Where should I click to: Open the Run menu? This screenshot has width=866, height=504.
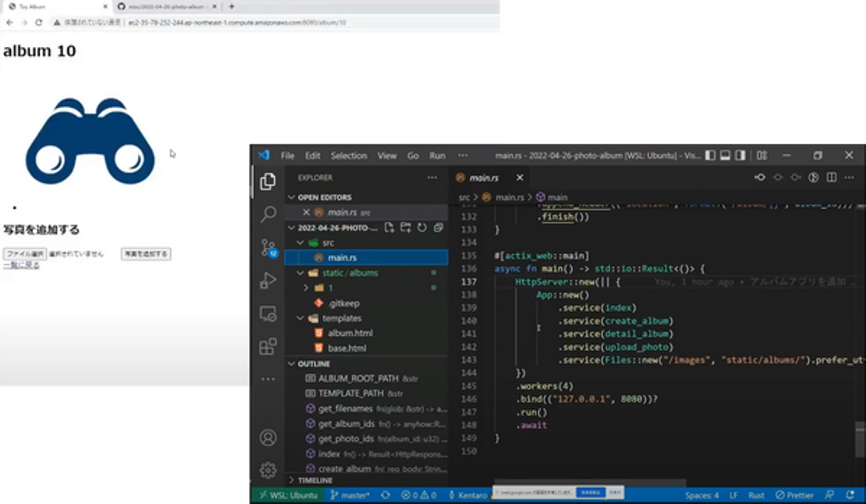(x=437, y=155)
